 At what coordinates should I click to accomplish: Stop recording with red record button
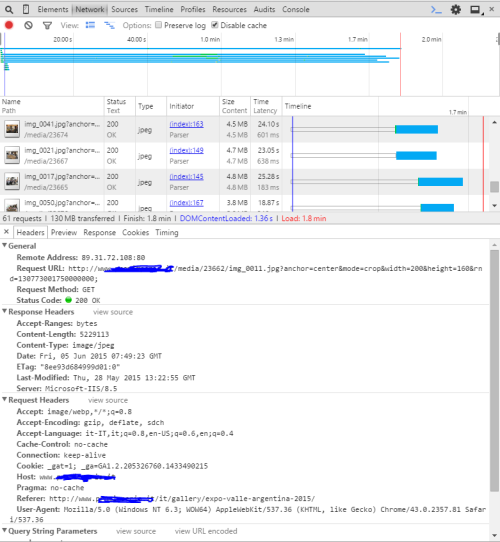click(x=9, y=25)
